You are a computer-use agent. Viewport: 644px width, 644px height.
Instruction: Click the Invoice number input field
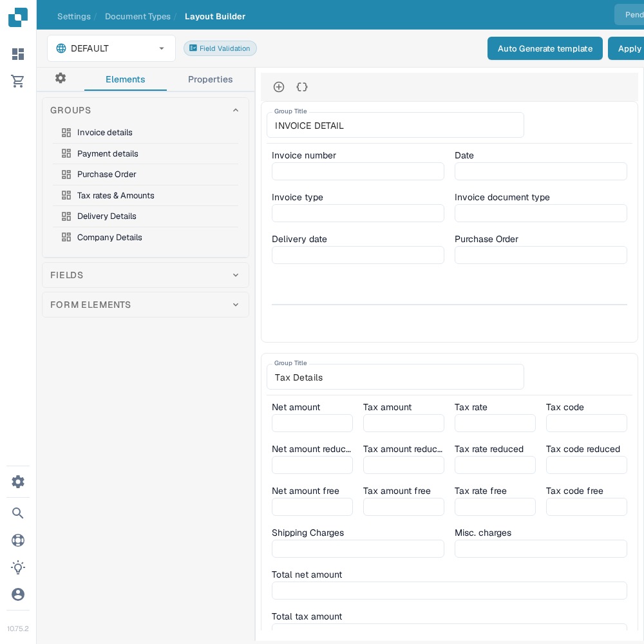tap(357, 171)
